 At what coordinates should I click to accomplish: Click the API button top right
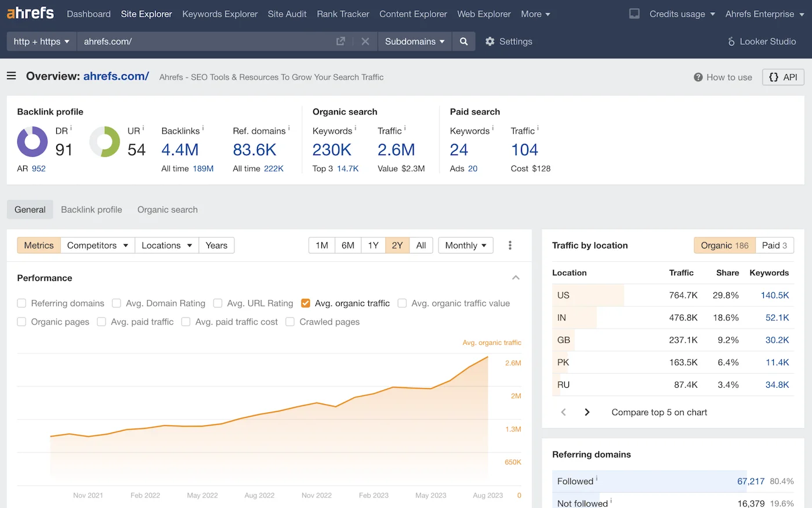click(x=782, y=77)
